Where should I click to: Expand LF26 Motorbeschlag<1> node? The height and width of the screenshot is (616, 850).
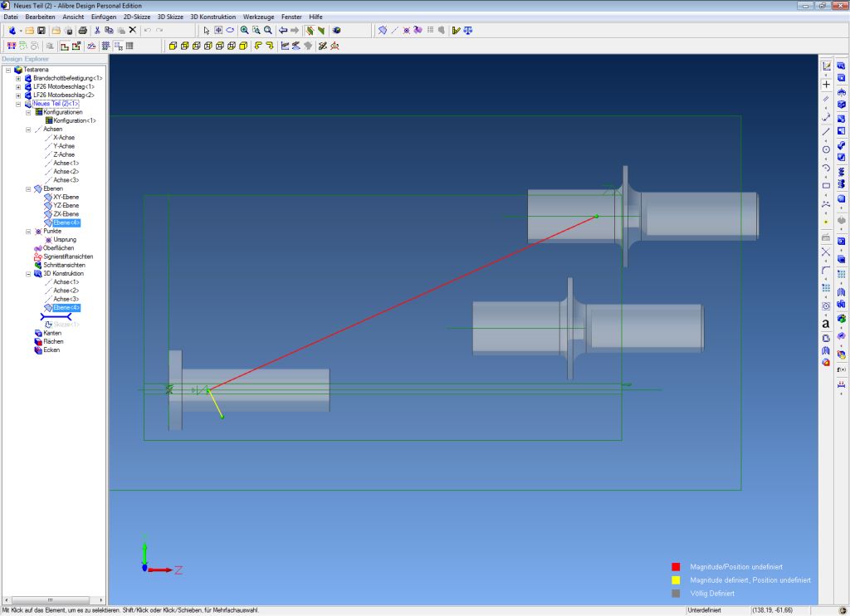[x=18, y=87]
